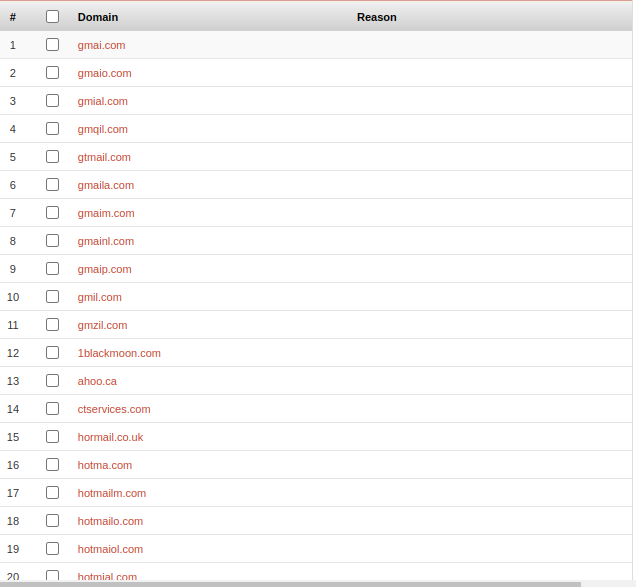The width and height of the screenshot is (636, 587).
Task: Toggle the select-all checkbox in header
Action: click(52, 17)
